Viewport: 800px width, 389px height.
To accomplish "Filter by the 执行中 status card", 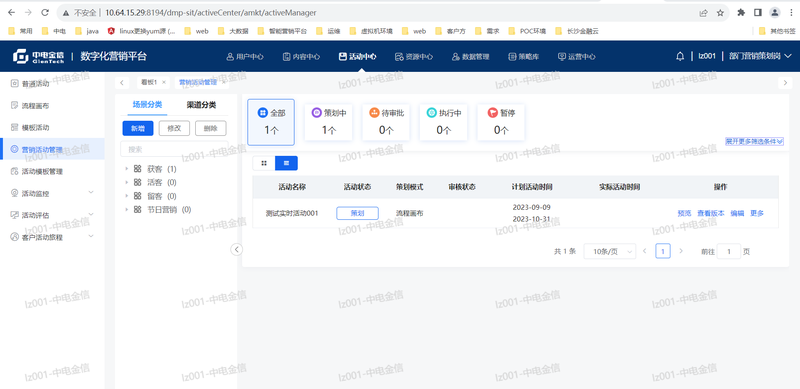I will point(443,122).
